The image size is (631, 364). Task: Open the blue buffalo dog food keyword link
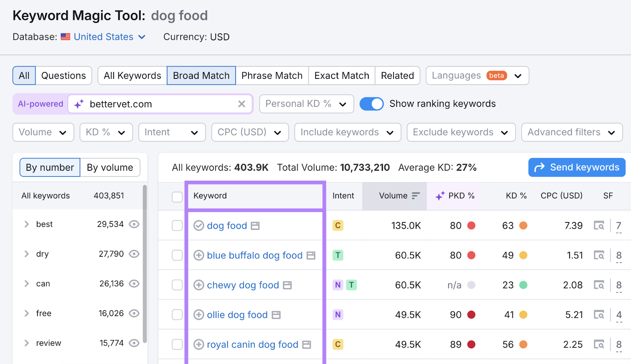point(255,255)
